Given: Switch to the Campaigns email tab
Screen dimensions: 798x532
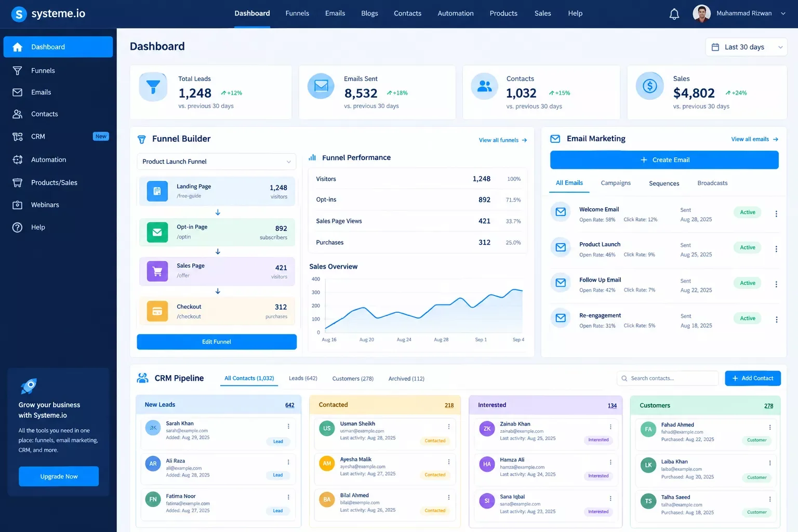Looking at the screenshot, I should point(616,183).
